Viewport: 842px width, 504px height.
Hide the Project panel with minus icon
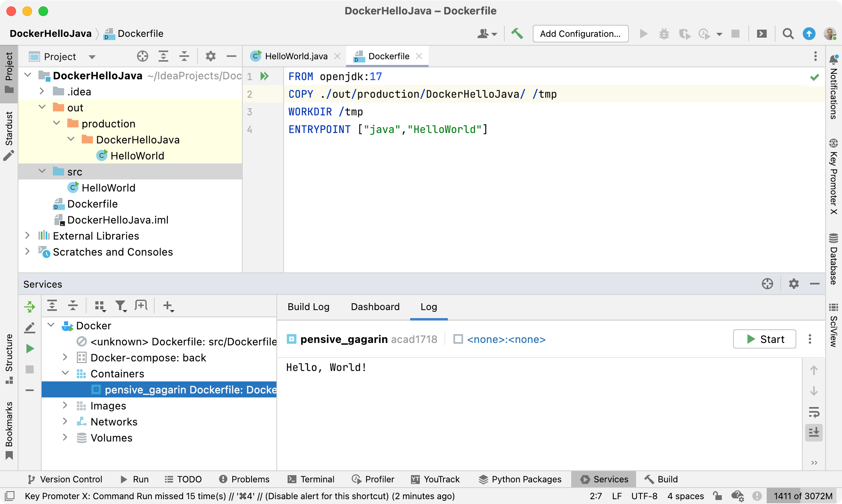[x=231, y=56]
